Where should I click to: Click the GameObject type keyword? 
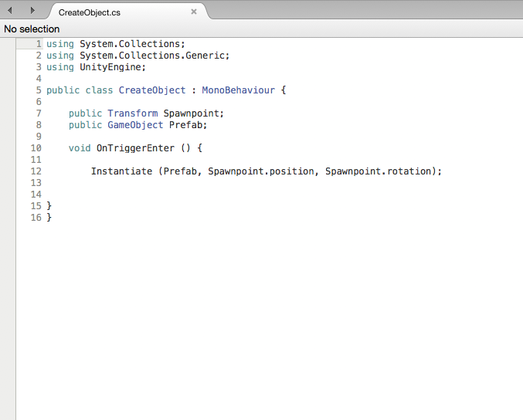(x=135, y=125)
